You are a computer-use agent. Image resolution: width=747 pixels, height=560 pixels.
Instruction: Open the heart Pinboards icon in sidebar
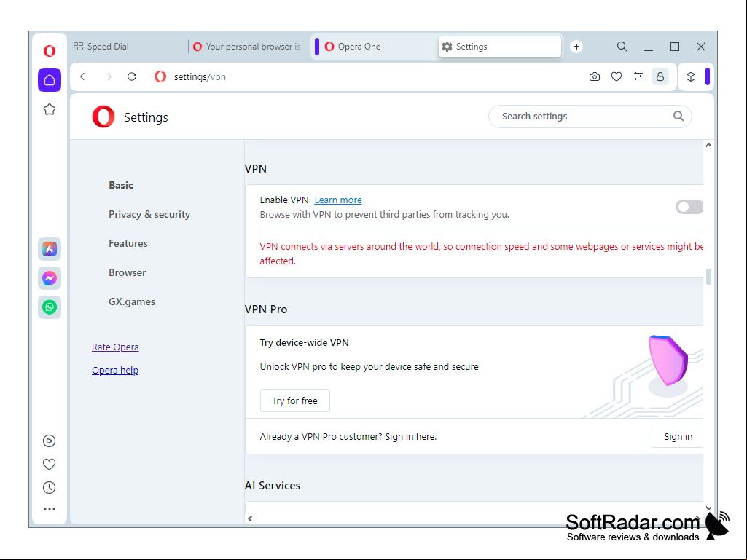pyautogui.click(x=49, y=465)
